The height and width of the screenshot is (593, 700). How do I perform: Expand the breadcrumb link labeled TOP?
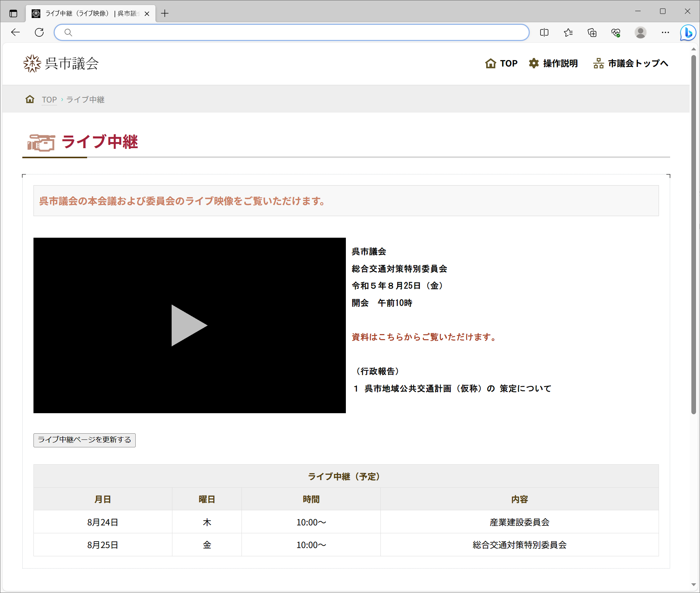pos(49,99)
